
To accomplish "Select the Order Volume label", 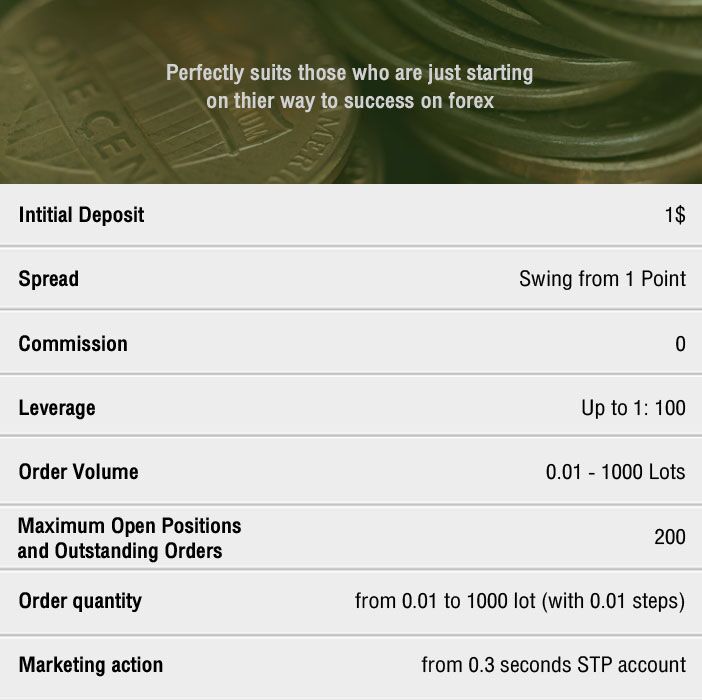I will click(78, 472).
